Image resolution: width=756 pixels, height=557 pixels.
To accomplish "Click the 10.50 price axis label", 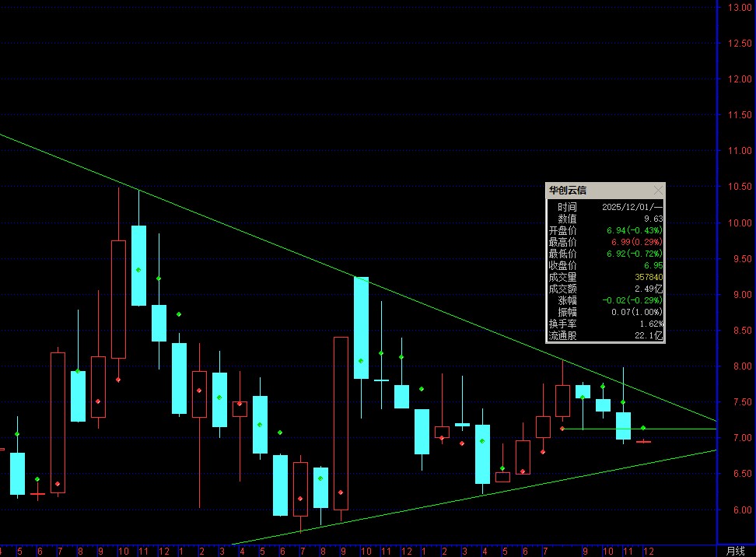I will (x=740, y=187).
